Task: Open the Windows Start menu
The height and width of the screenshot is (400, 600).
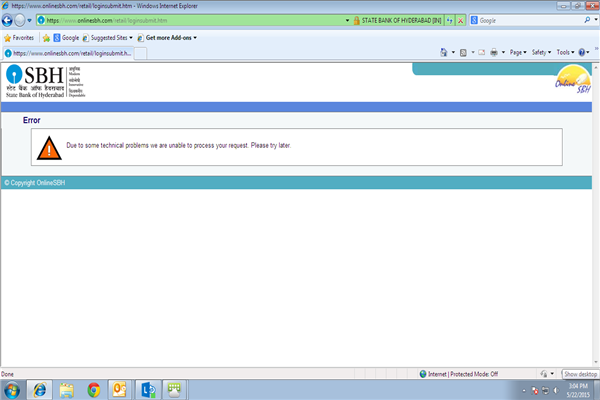Action: click(x=12, y=390)
